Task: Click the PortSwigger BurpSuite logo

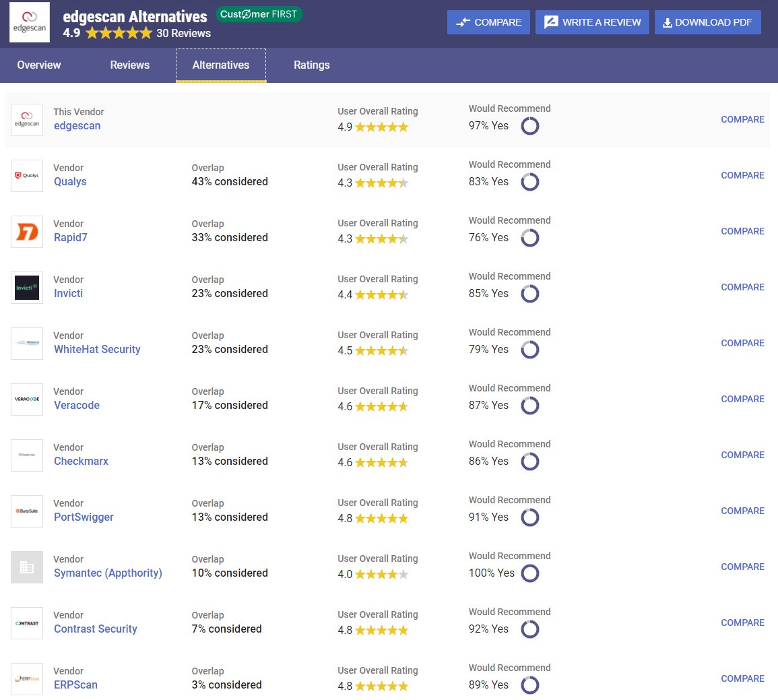Action: [x=27, y=511]
